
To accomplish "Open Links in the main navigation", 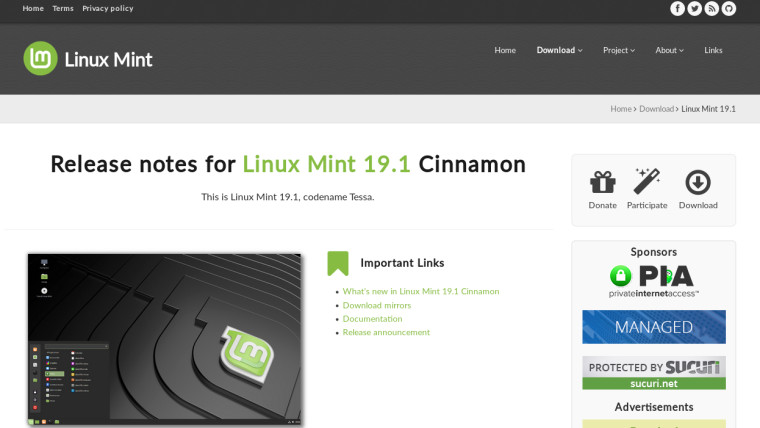I will tap(713, 50).
